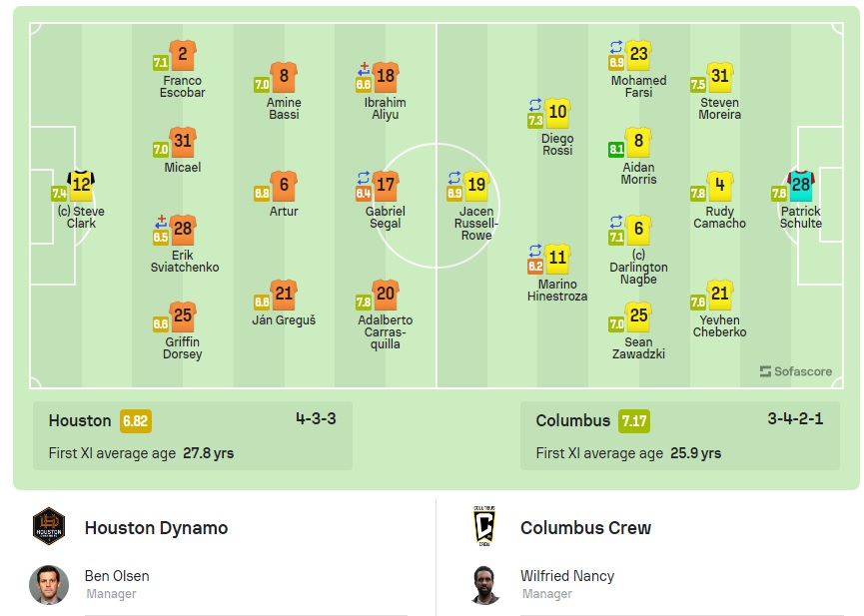Open Ben Olsen manager photo
This screenshot has width=864, height=616.
[x=49, y=585]
